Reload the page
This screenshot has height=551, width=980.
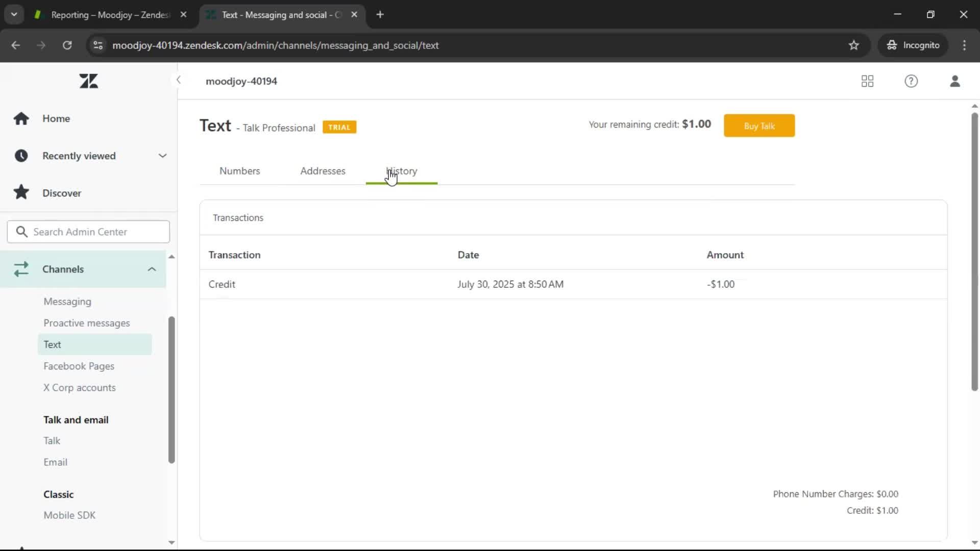(x=67, y=45)
